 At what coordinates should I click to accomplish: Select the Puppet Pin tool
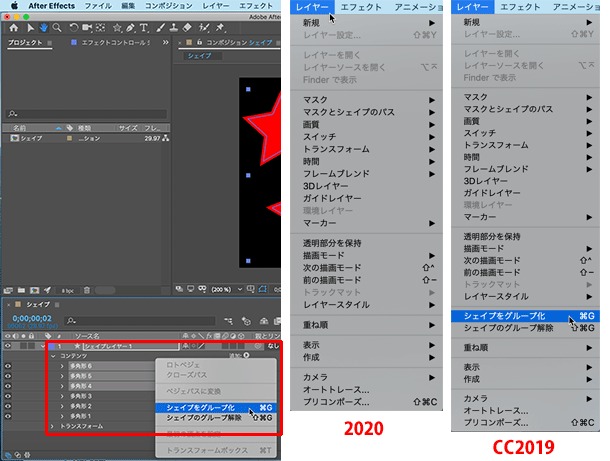tap(220, 28)
